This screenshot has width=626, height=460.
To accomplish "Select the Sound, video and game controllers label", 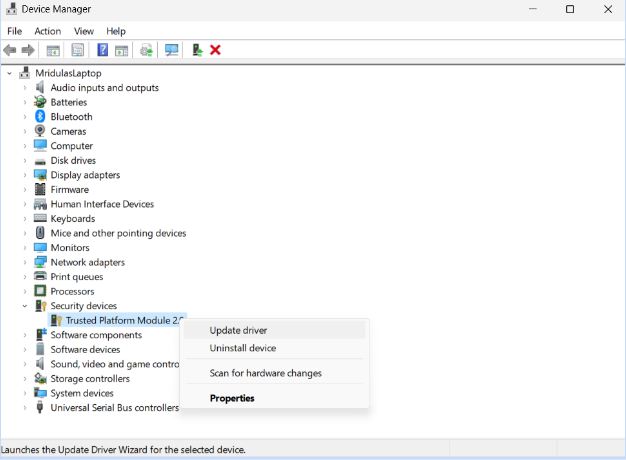I will point(115,364).
